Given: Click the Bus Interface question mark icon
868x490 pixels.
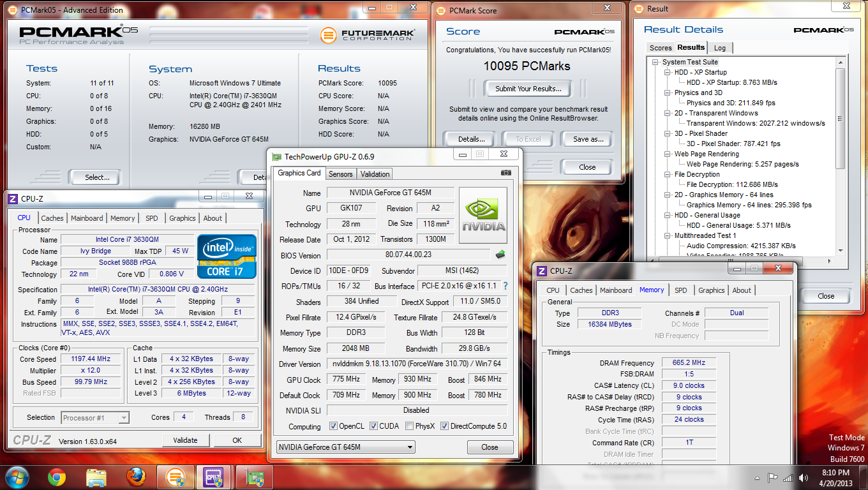Looking at the screenshot, I should (505, 286).
